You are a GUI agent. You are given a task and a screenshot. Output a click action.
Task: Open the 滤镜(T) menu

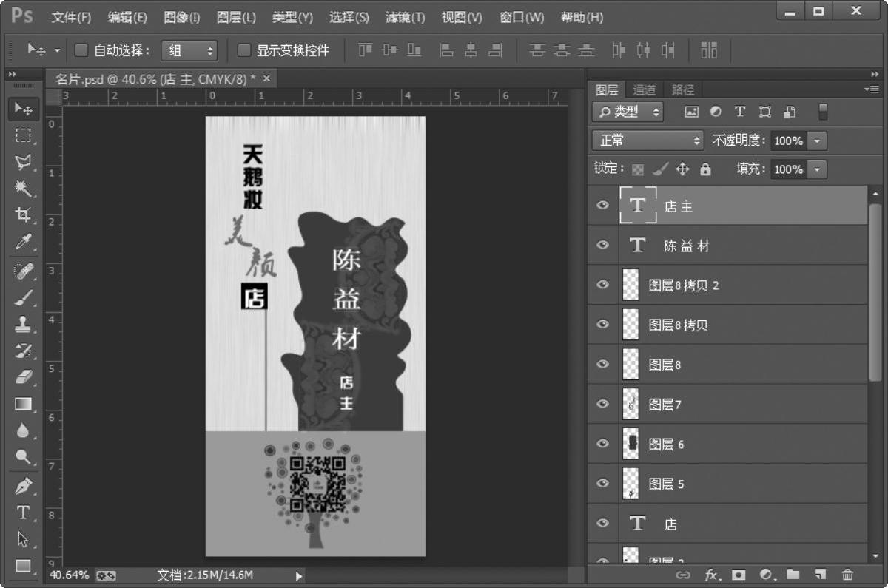406,17
